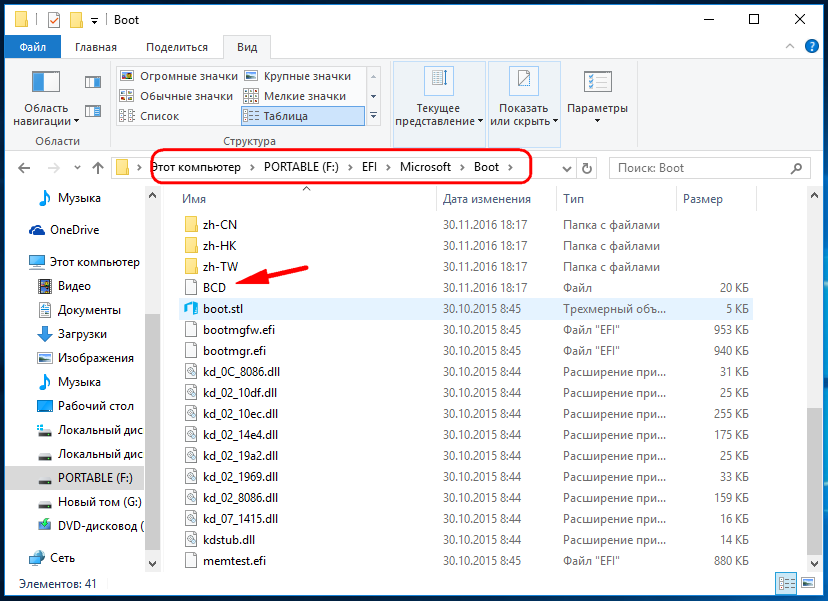
Task: Collapse the ribbon with the chevron
Action: click(789, 46)
